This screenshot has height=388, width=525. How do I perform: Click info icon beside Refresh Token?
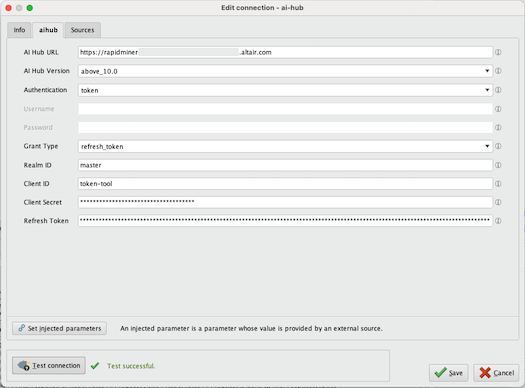498,221
